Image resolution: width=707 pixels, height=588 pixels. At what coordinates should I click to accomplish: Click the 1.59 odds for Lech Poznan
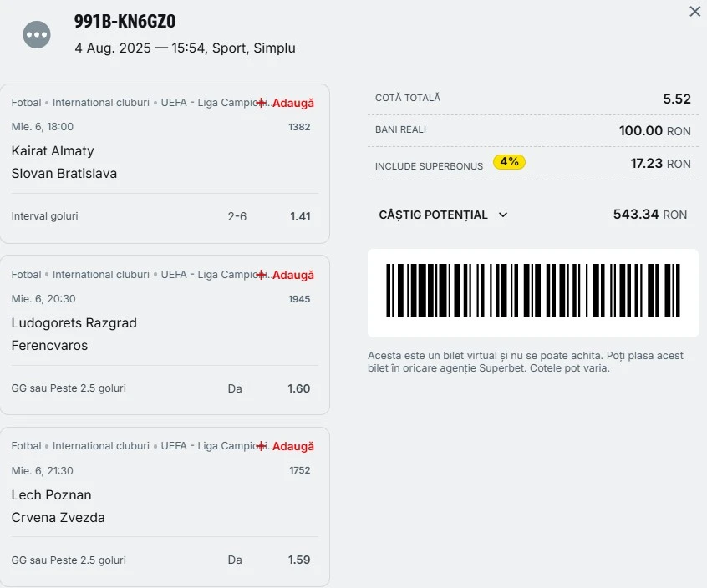pos(299,560)
